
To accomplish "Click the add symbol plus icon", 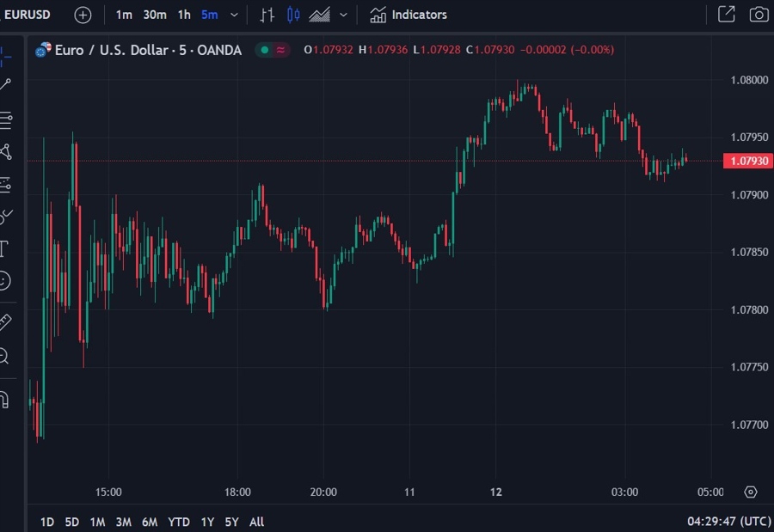I will [x=83, y=15].
